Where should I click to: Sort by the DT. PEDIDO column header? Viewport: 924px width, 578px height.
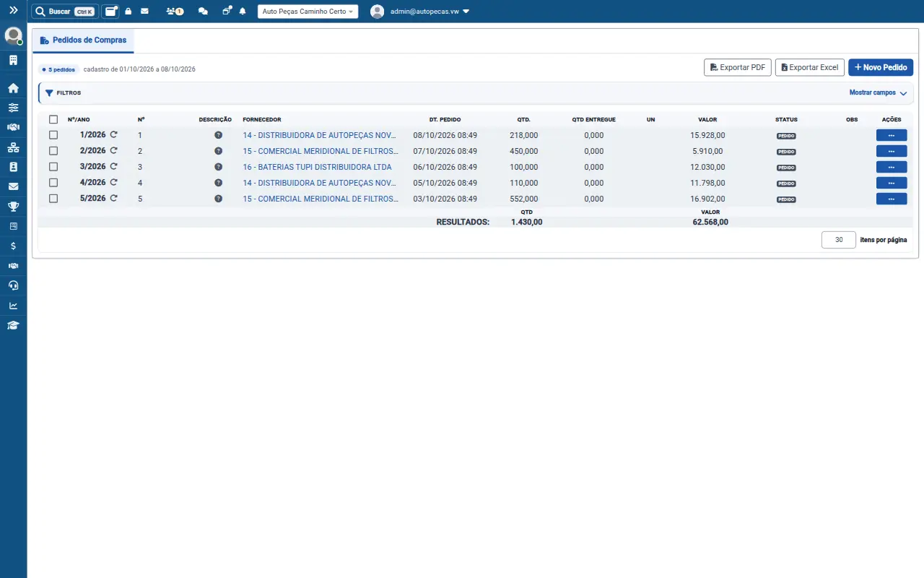445,119
